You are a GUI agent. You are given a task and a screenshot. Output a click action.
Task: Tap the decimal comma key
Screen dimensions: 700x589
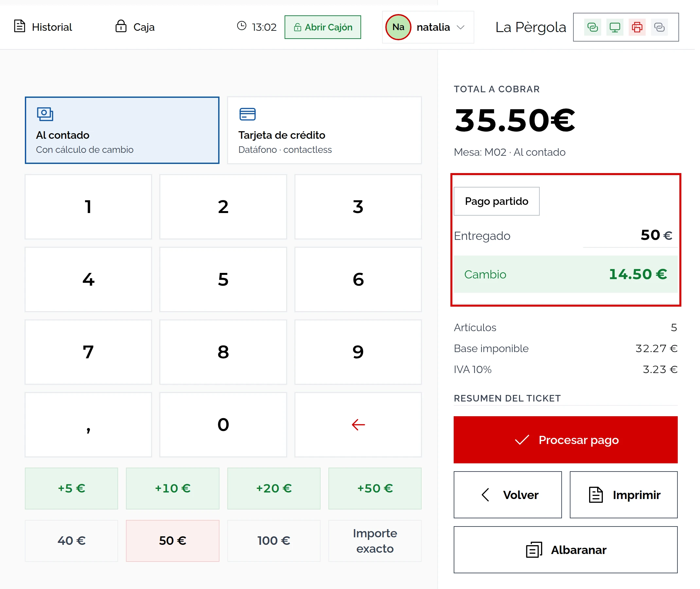click(x=88, y=425)
